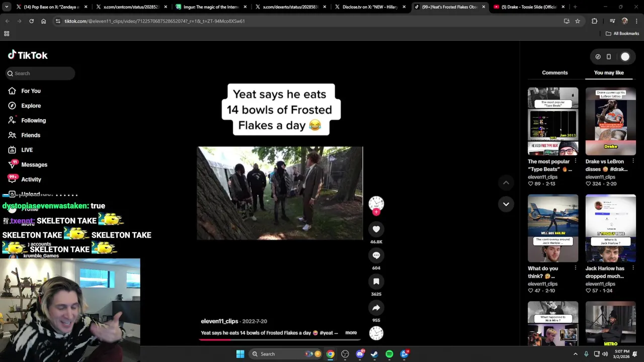Viewport: 644px width, 362px height.
Task: Open the browser extensions puzzle icon
Action: click(x=595, y=21)
